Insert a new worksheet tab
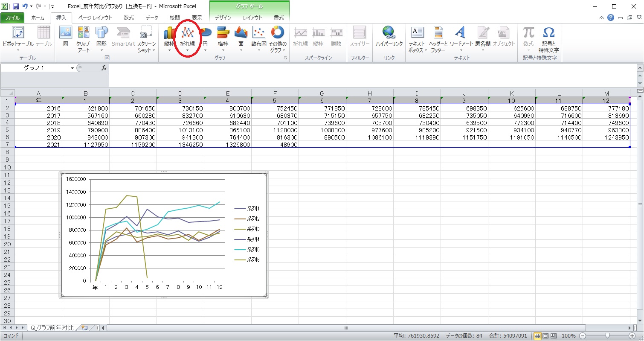 84,328
